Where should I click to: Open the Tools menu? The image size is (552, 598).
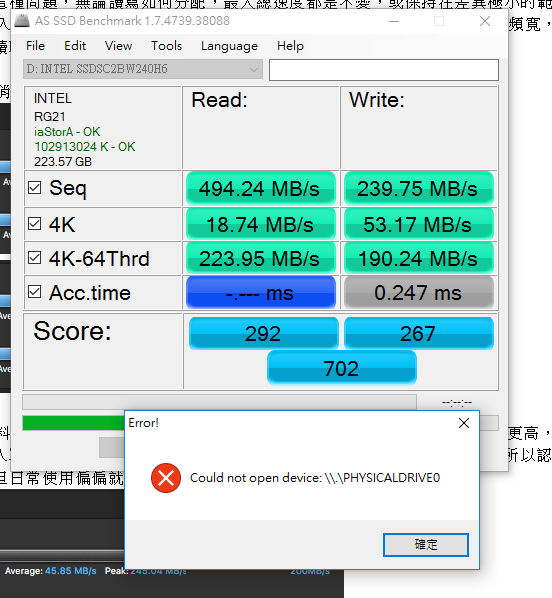[x=166, y=46]
